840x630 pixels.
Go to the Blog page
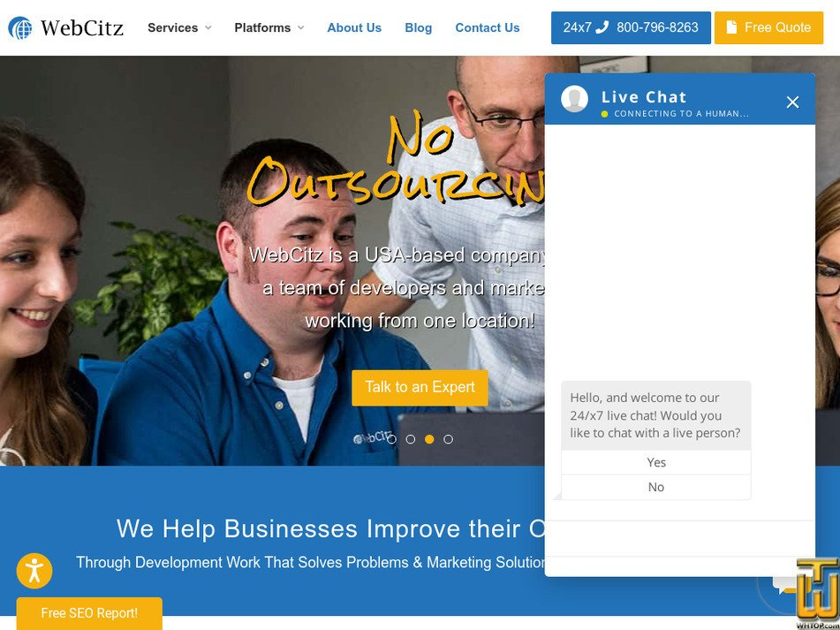(419, 28)
